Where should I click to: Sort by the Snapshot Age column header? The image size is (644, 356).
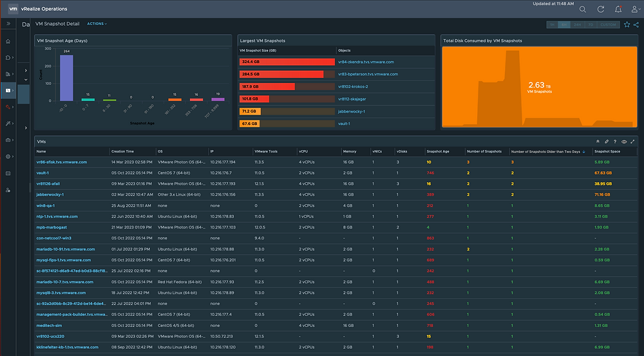click(x=437, y=151)
